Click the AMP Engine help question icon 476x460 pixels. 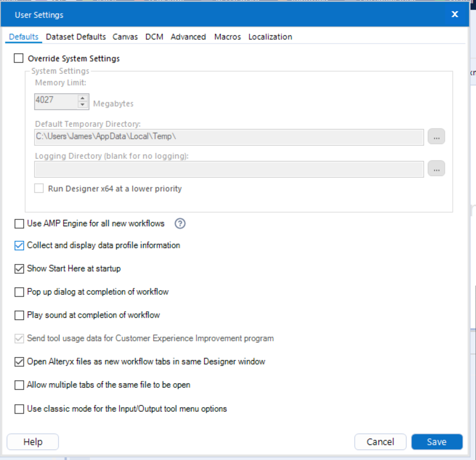(x=180, y=224)
